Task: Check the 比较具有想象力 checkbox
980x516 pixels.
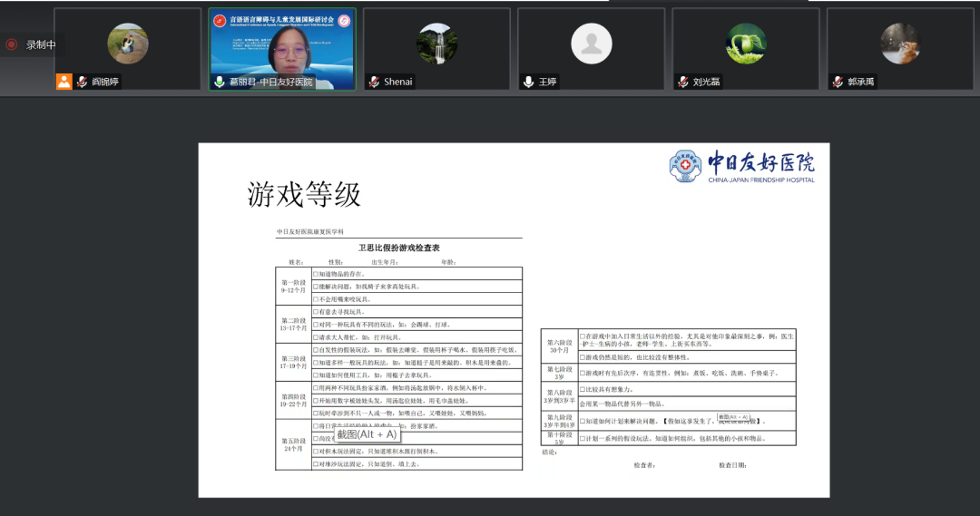Action: coord(583,389)
